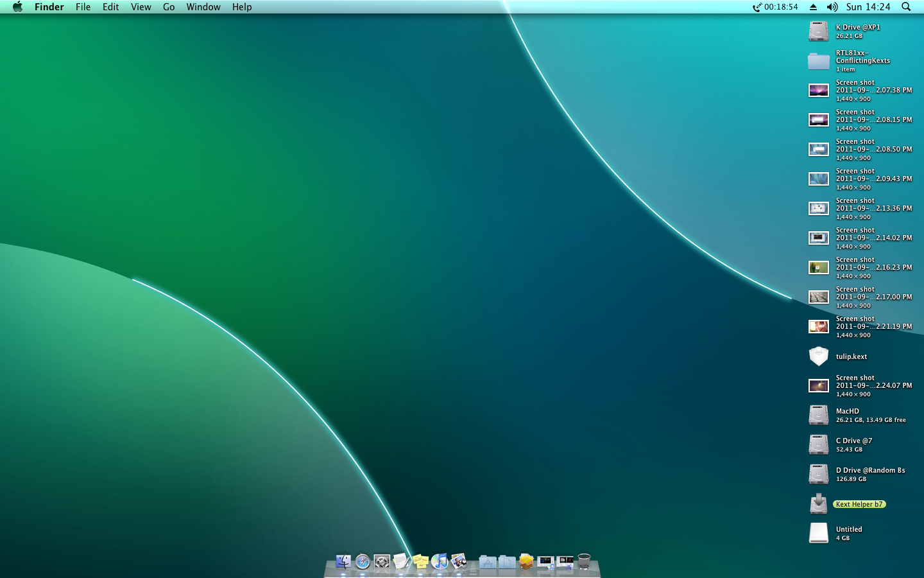This screenshot has height=578, width=924.
Task: Launch Safari from the Dock
Action: click(x=363, y=562)
